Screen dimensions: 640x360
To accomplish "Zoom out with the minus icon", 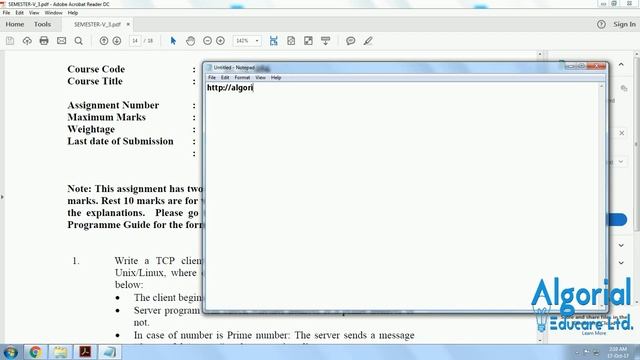I will [x=207, y=41].
